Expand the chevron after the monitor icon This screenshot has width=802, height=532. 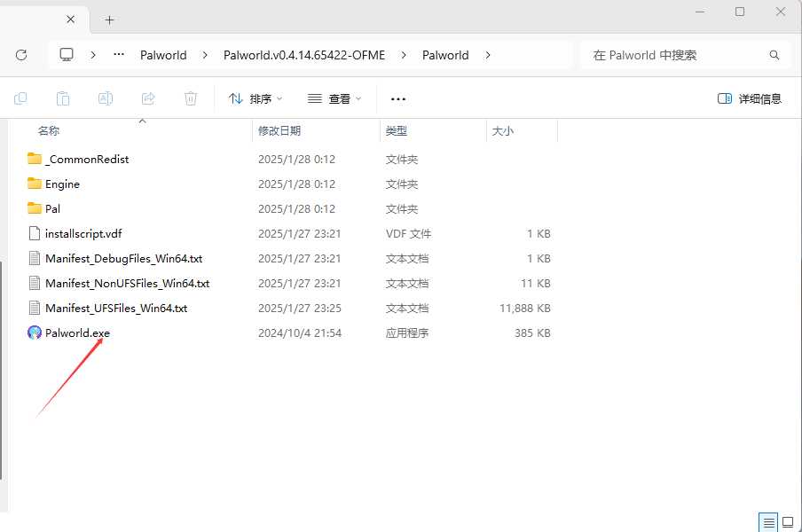click(93, 55)
